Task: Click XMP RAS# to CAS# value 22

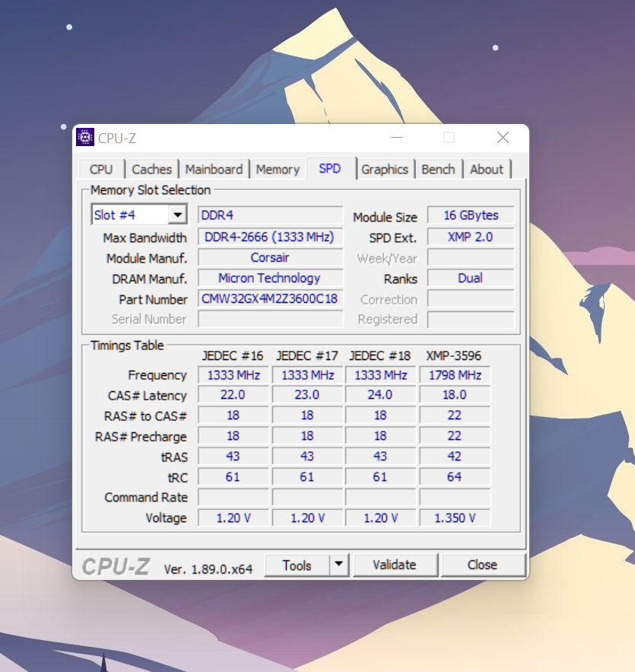Action: coord(455,416)
